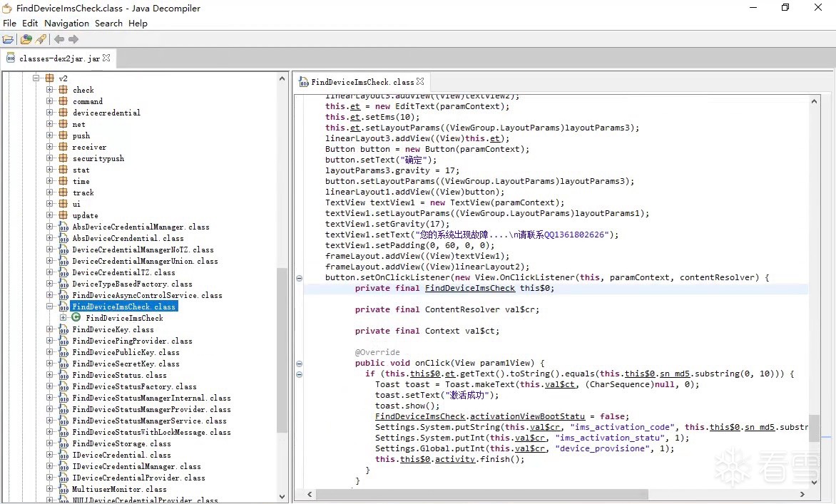
Task: Click tree panel scroll down arrow
Action: click(282, 497)
